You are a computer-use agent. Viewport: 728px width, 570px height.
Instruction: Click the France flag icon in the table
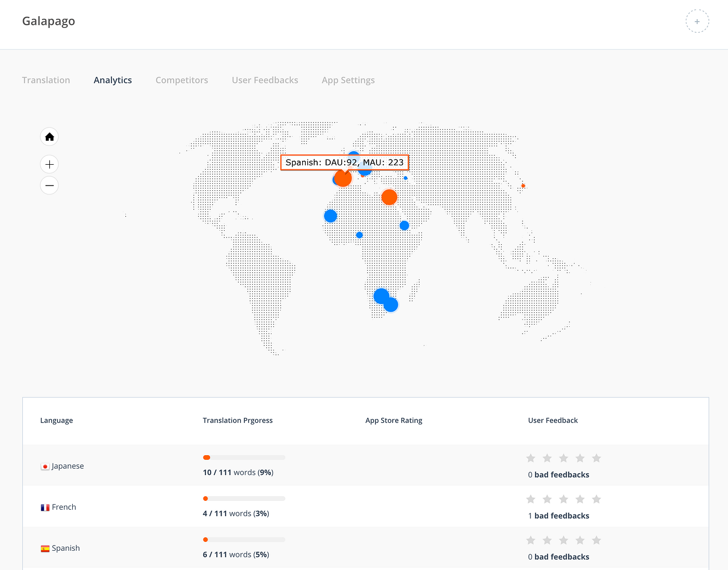[x=45, y=508]
